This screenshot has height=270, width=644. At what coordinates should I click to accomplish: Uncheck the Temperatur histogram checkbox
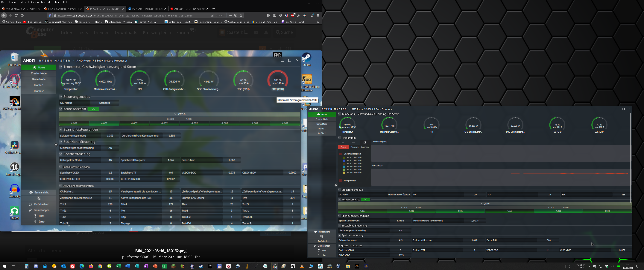pyautogui.click(x=341, y=181)
